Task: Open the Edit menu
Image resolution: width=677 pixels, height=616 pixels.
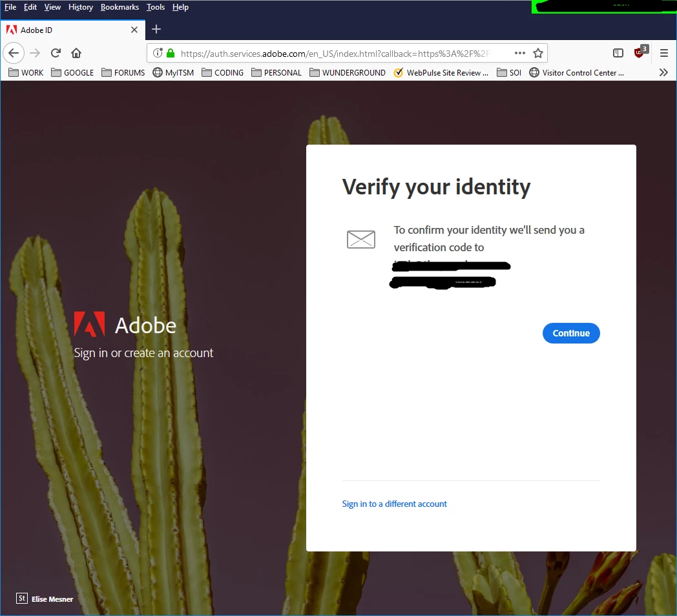Action: tap(30, 7)
